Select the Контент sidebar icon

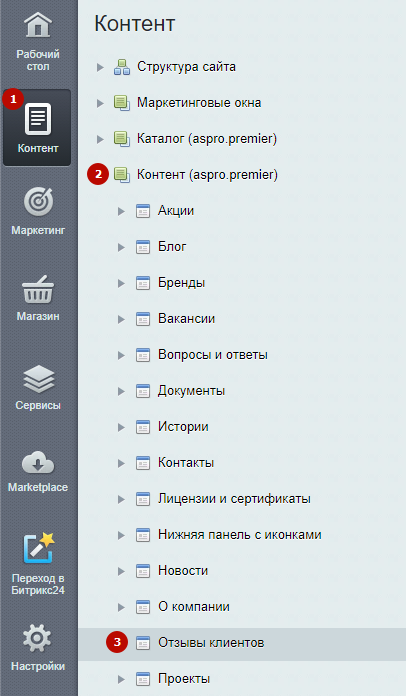coord(38,119)
